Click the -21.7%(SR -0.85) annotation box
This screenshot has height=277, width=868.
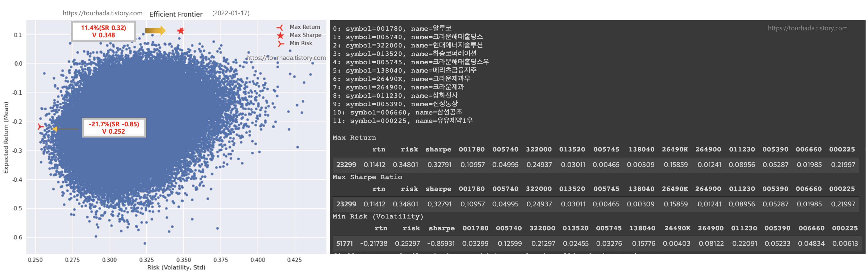click(114, 128)
